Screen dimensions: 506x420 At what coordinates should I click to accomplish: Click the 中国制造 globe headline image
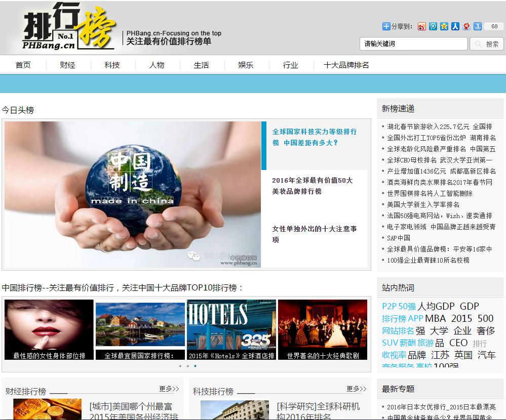tap(133, 194)
